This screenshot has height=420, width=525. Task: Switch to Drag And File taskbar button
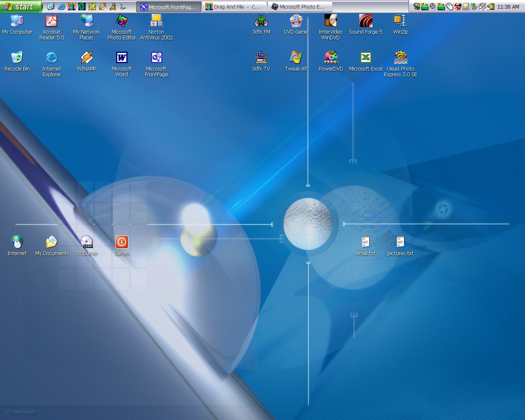234,7
